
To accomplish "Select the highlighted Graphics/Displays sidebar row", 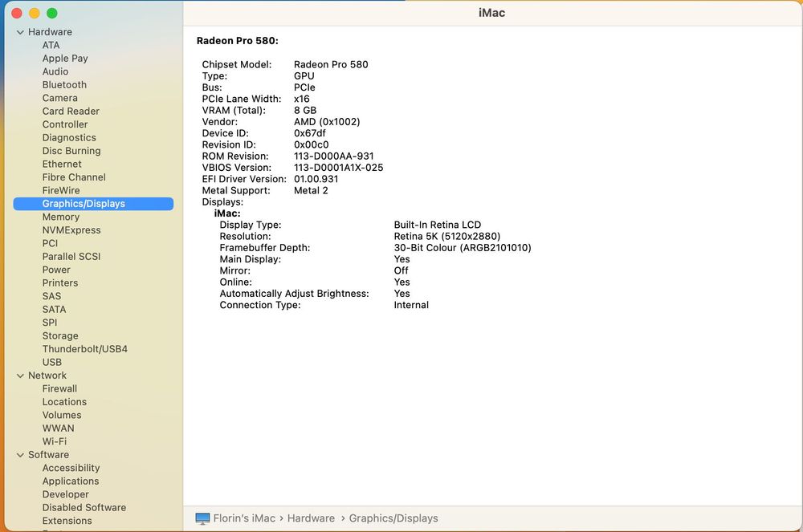I will (93, 204).
